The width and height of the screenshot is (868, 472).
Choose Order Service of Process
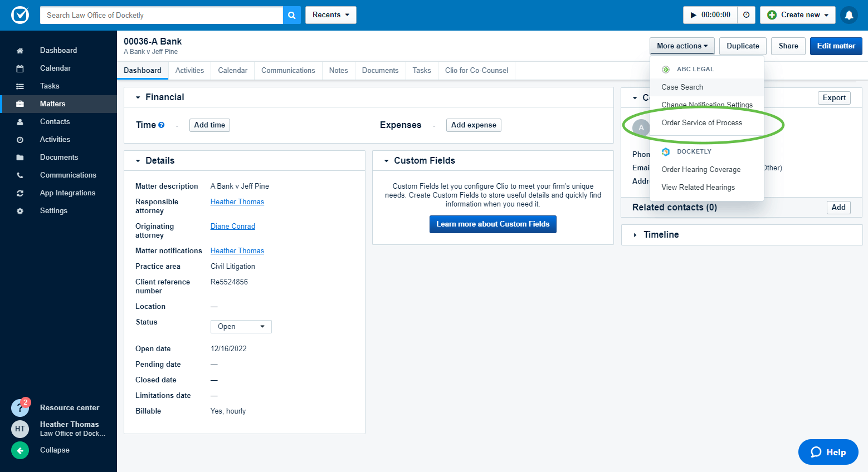(x=707, y=123)
